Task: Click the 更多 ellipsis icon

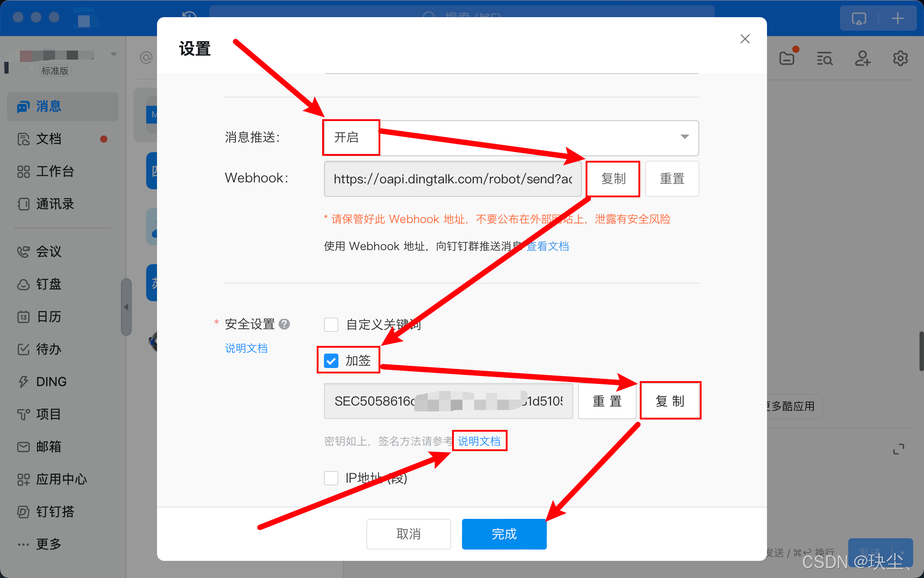Action: click(x=23, y=544)
